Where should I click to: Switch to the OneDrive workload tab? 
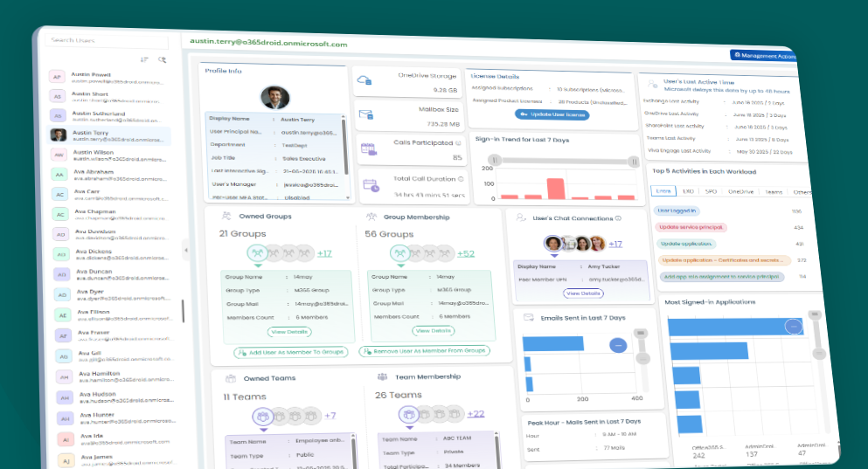[x=740, y=191]
